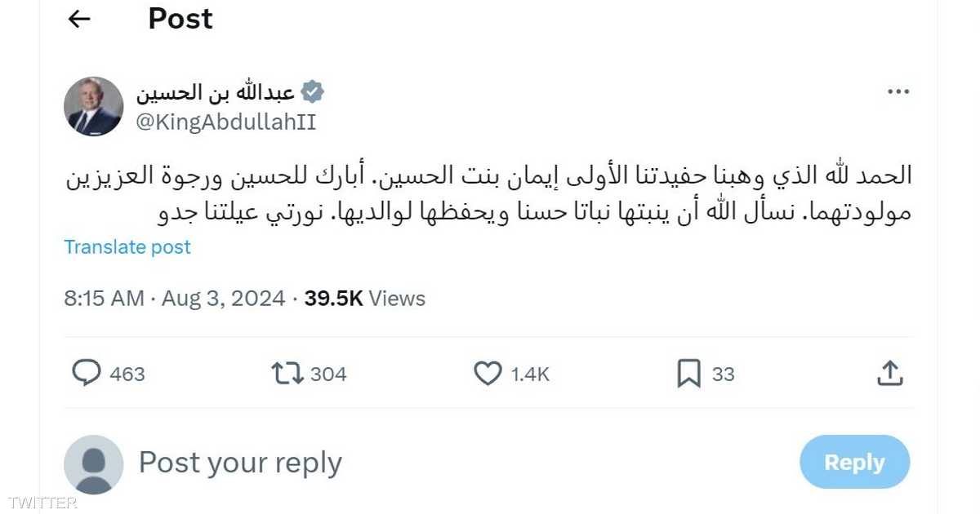Open the three-dot more options menu
Viewport: 980px width, 514px height.
898,92
